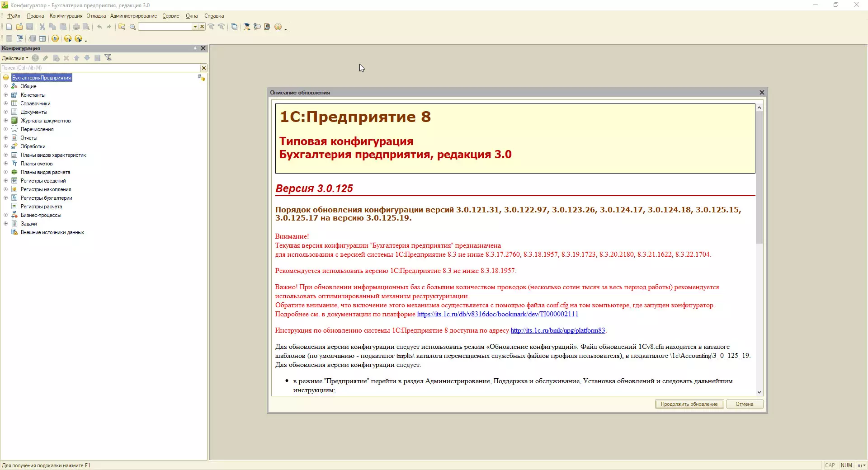Click the Cut scissors icon
868x470 pixels.
coord(42,27)
